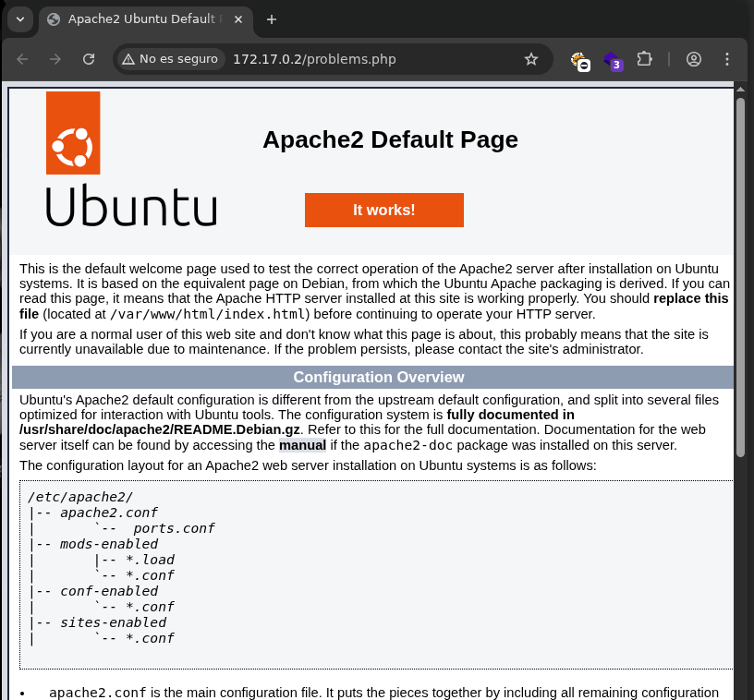Select the Apache2 Ubuntu Default tab
Screen dimensions: 754x700
coord(139,19)
